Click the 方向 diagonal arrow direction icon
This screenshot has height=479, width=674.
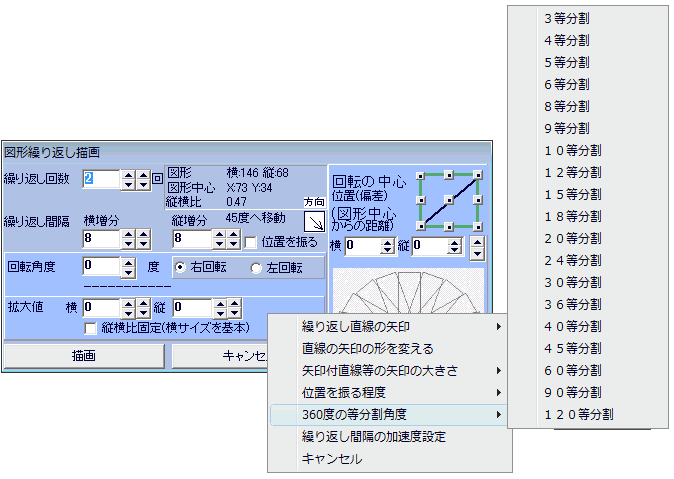(314, 221)
